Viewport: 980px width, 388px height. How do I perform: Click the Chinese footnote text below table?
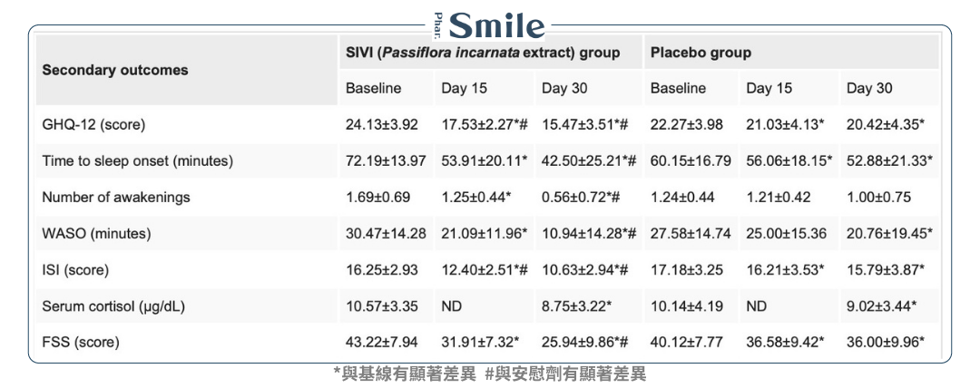point(490,373)
